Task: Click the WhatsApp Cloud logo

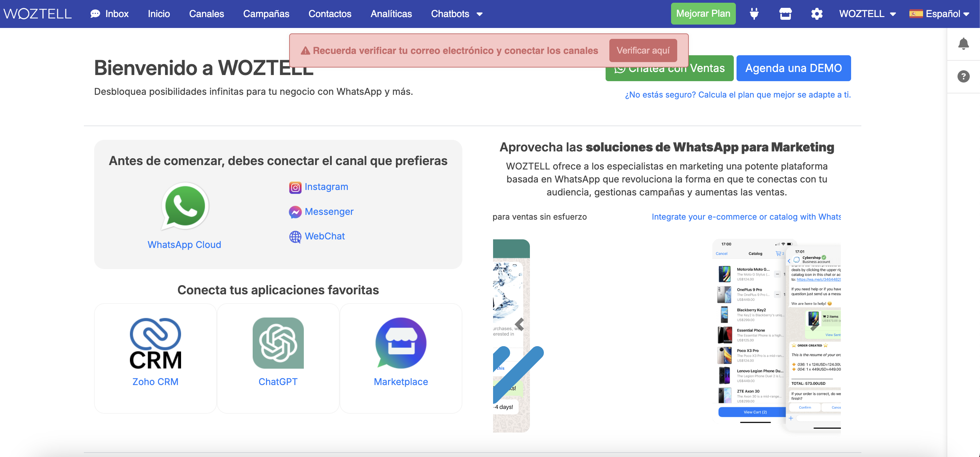Action: (185, 206)
